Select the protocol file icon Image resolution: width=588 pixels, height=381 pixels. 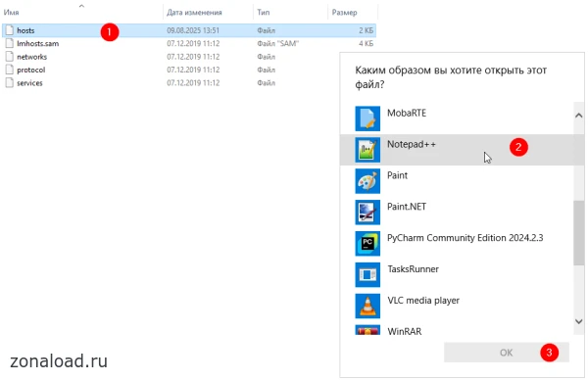click(10, 70)
